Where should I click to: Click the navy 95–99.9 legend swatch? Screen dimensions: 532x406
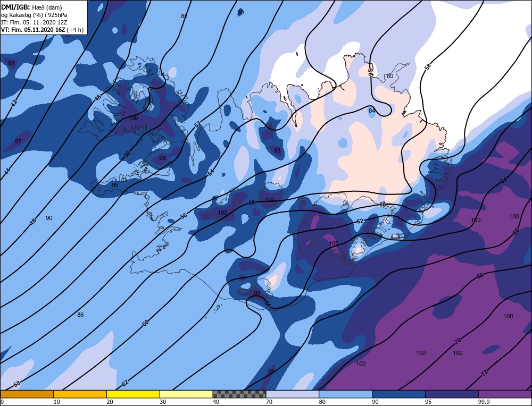click(x=452, y=394)
